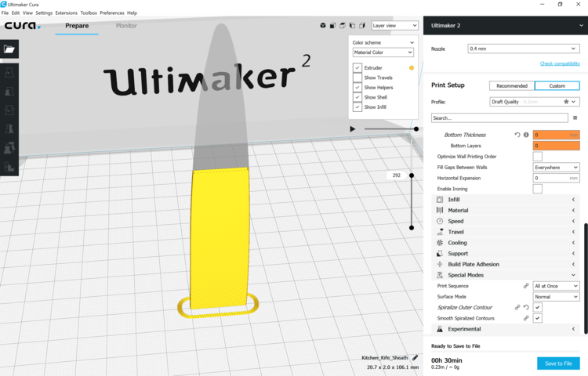Select the Mirror tool in left toolbar
Viewport: 588px width, 376px height.
(9, 128)
